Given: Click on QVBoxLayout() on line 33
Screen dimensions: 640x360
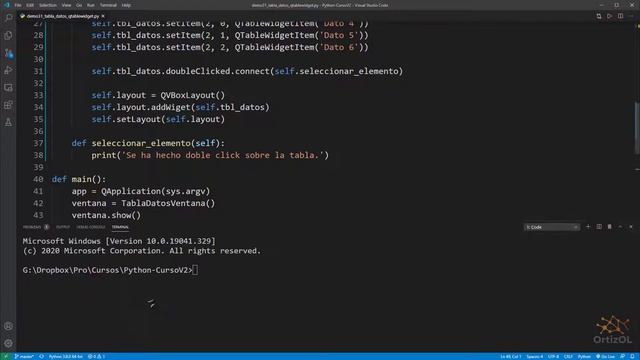Looking at the screenshot, I should point(192,96).
